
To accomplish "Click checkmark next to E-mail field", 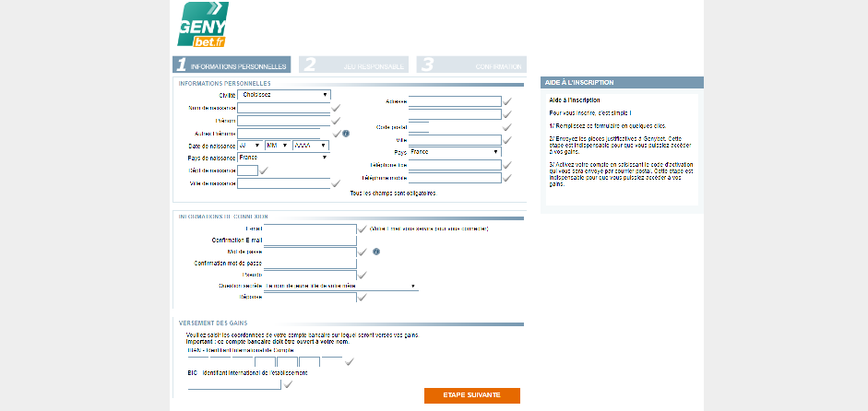I will coord(362,229).
